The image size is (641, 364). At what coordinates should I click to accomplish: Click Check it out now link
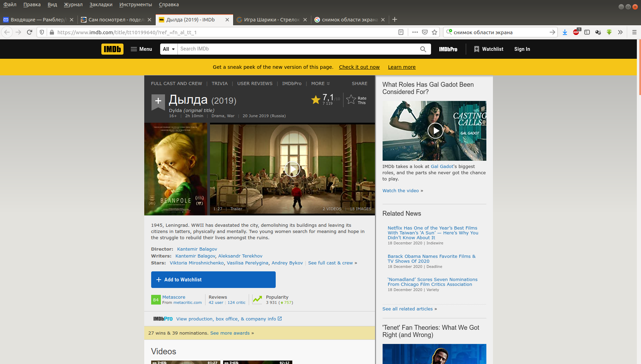click(359, 67)
